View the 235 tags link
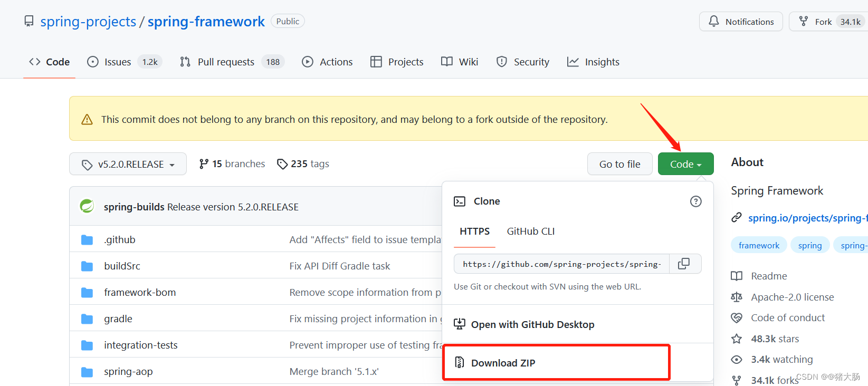This screenshot has width=868, height=386. 303,164
